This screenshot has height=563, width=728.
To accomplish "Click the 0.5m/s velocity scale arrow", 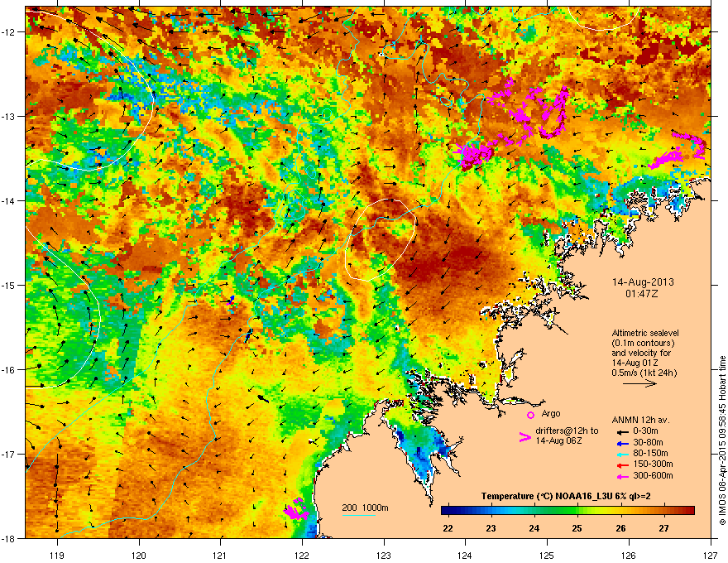I will point(639,383).
